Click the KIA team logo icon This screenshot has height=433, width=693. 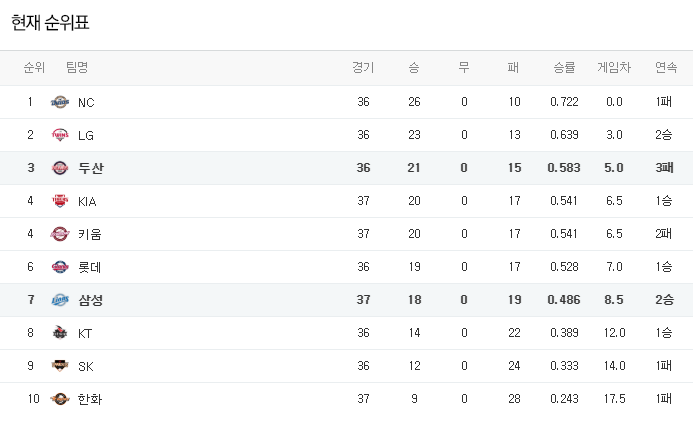coord(60,201)
